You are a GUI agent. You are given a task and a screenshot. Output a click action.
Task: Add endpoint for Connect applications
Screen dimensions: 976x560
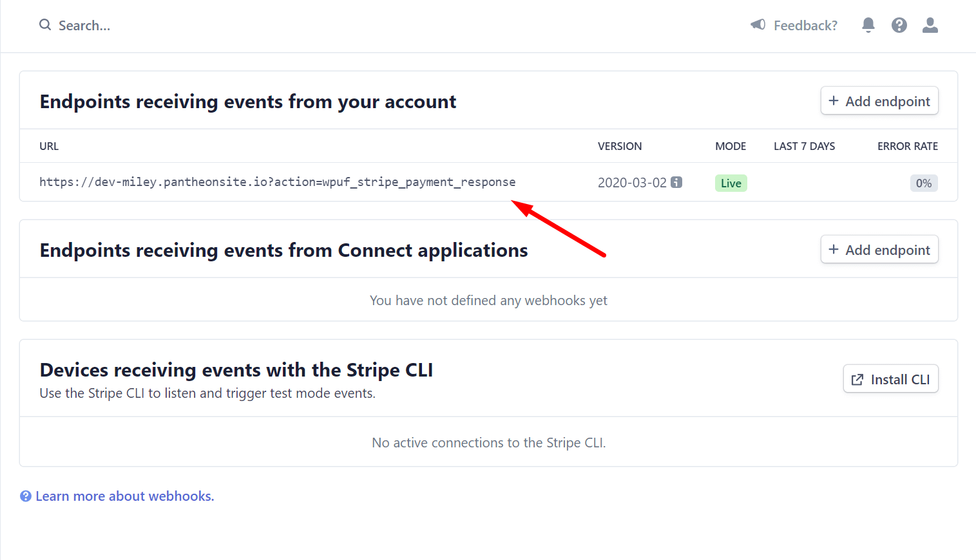[x=879, y=250]
